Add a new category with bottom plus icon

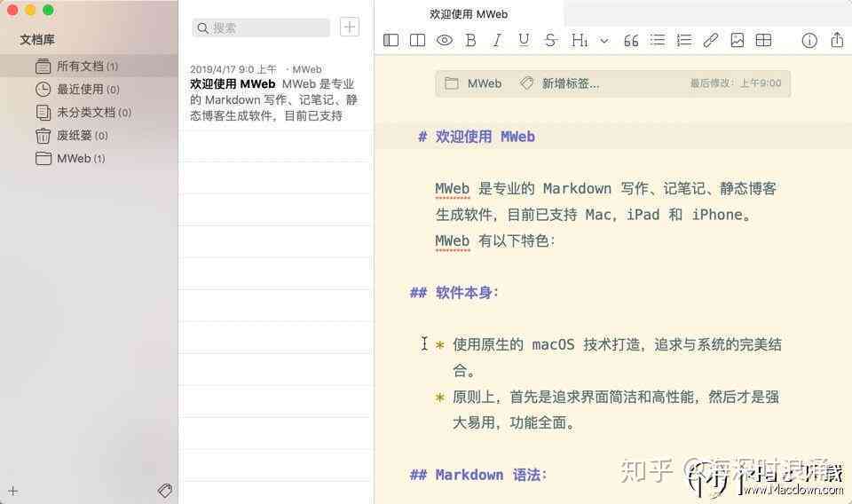pos(13,491)
